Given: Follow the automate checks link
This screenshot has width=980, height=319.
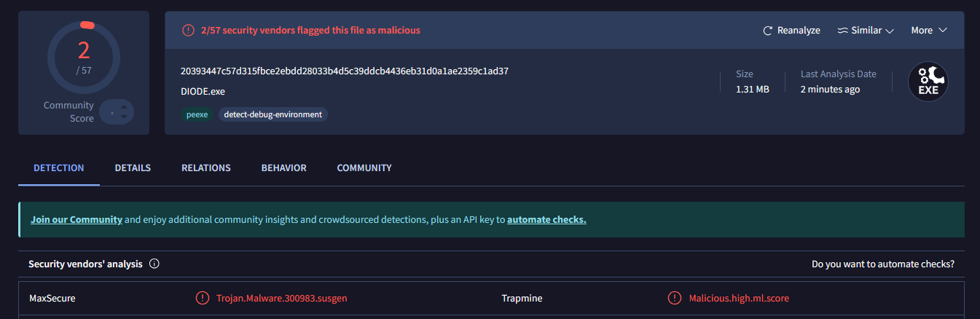Looking at the screenshot, I should 546,219.
